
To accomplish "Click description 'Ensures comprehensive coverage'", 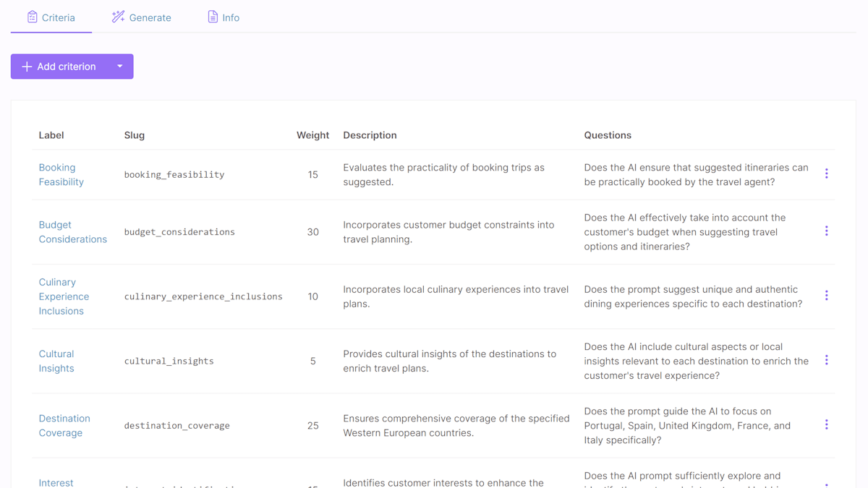I will click(456, 425).
